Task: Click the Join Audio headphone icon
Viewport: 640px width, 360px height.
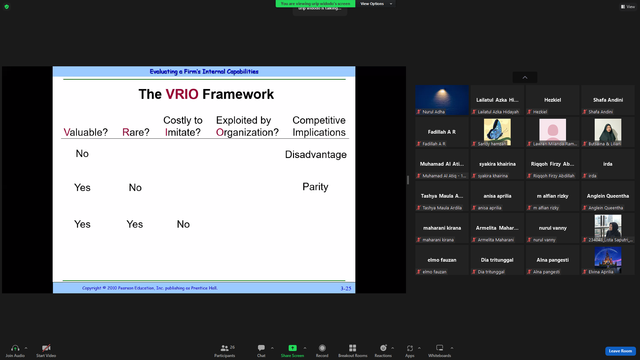Action: point(15,348)
